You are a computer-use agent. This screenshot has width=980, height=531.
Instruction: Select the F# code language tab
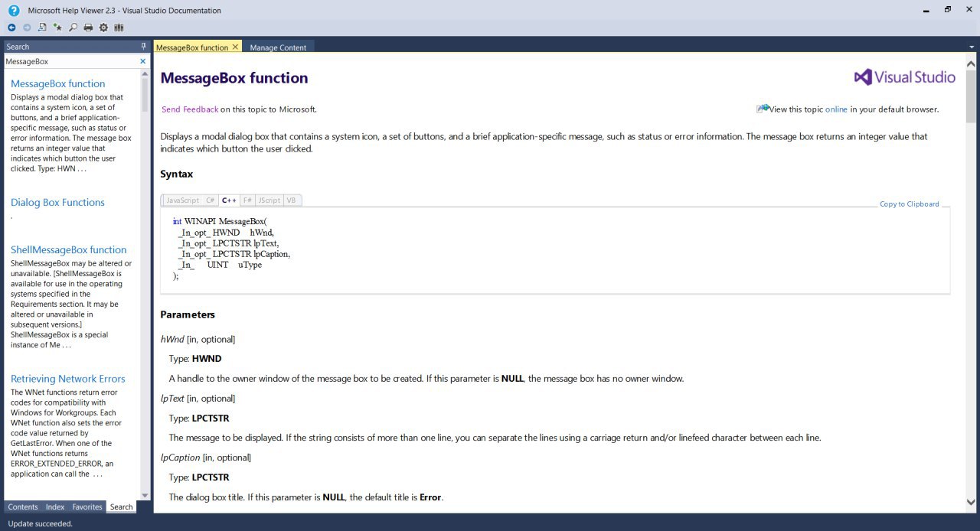tap(247, 200)
